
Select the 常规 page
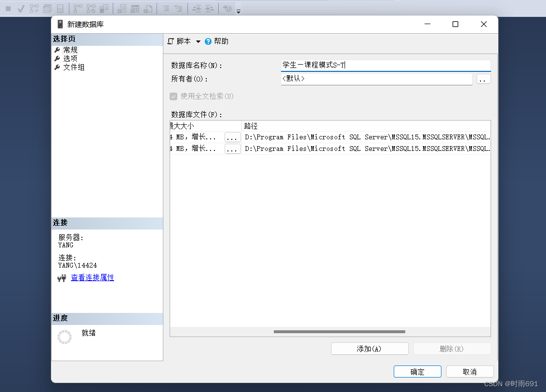tap(70, 50)
